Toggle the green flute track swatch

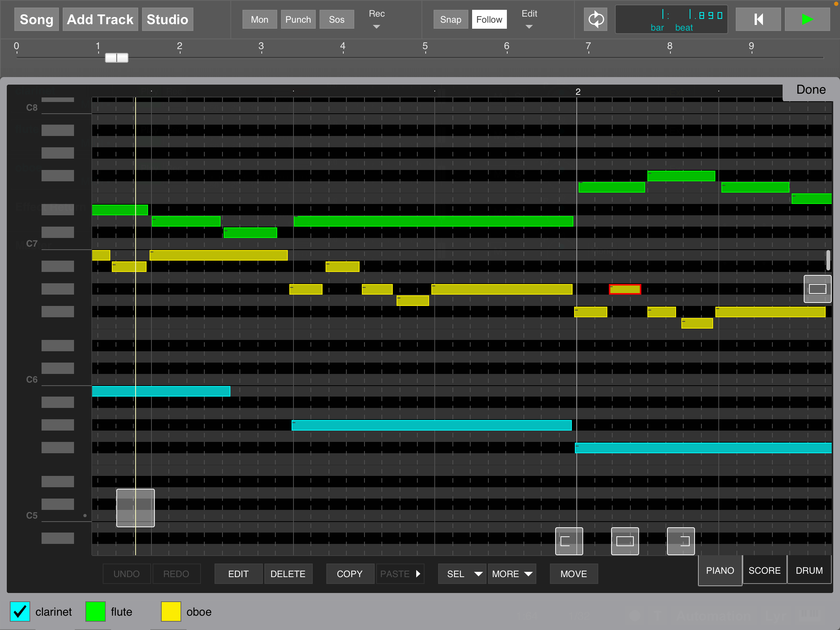click(95, 611)
